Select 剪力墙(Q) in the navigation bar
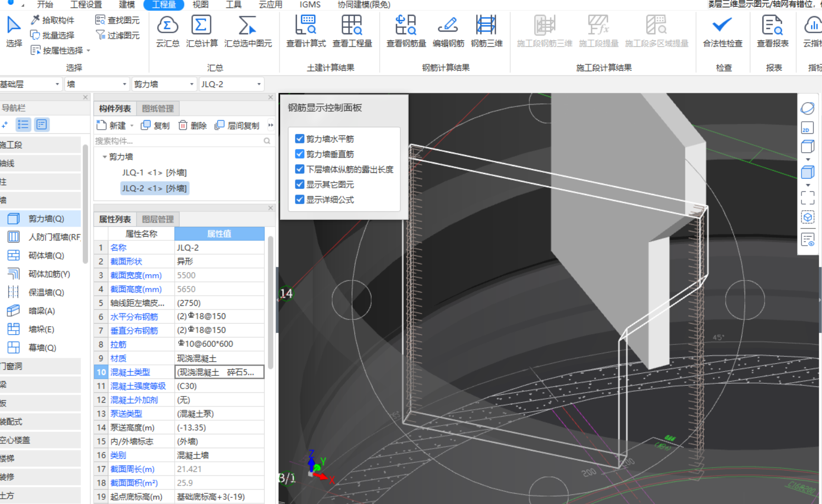This screenshot has height=504, width=822. pyautogui.click(x=41, y=219)
